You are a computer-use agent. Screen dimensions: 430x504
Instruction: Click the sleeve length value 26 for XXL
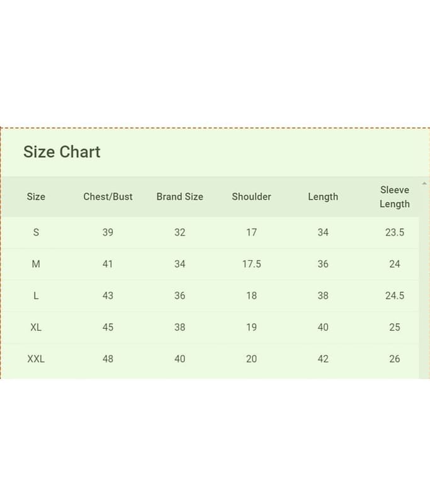(x=395, y=358)
